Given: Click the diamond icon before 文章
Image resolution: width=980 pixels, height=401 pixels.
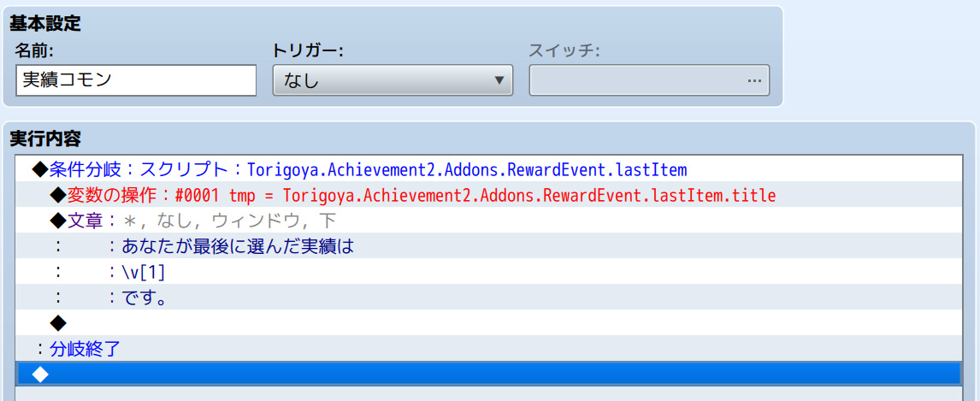Looking at the screenshot, I should coord(58,221).
